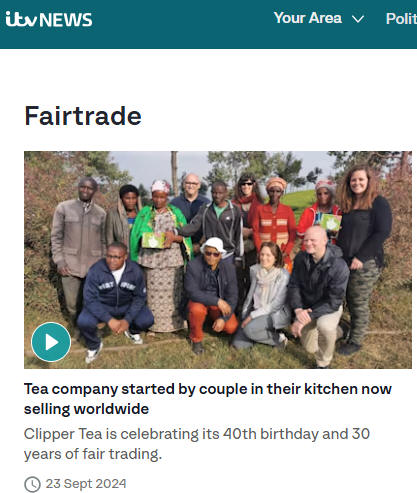Click the ITV News logo
Viewport: 417px width, 493px height.
pos(49,19)
